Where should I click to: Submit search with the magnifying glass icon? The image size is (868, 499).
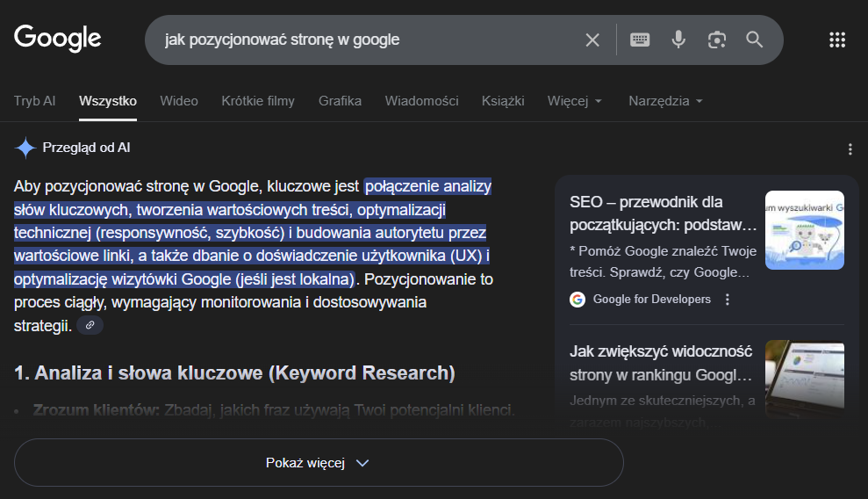[x=755, y=40]
